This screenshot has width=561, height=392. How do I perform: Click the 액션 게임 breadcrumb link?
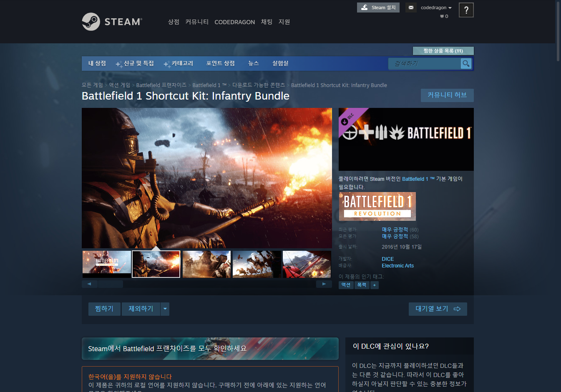pyautogui.click(x=120, y=85)
